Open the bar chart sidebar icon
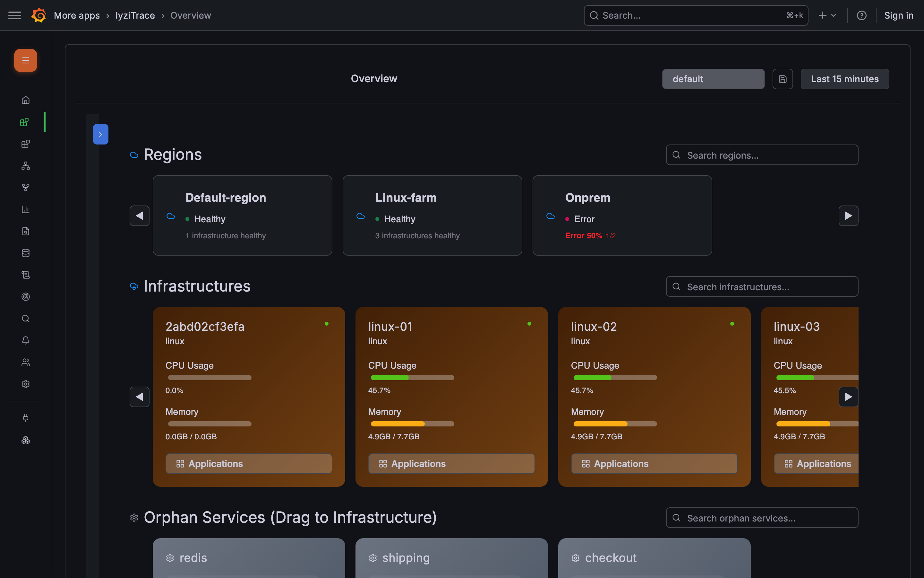This screenshot has width=924, height=578. (x=26, y=209)
